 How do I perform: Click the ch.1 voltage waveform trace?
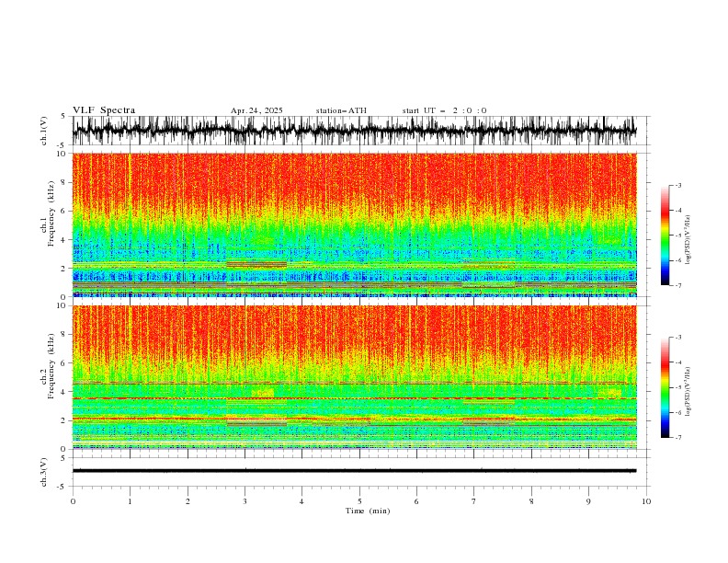click(x=354, y=131)
